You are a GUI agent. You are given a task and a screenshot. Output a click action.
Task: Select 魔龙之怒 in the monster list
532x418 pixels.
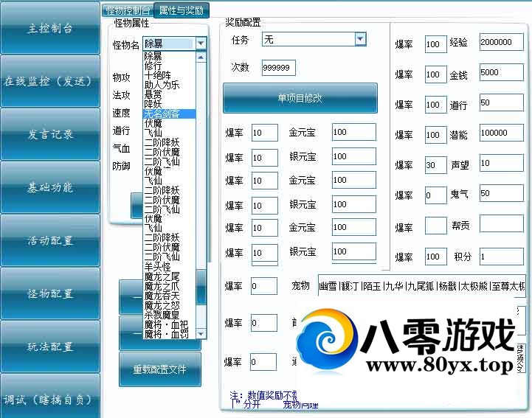(x=169, y=305)
